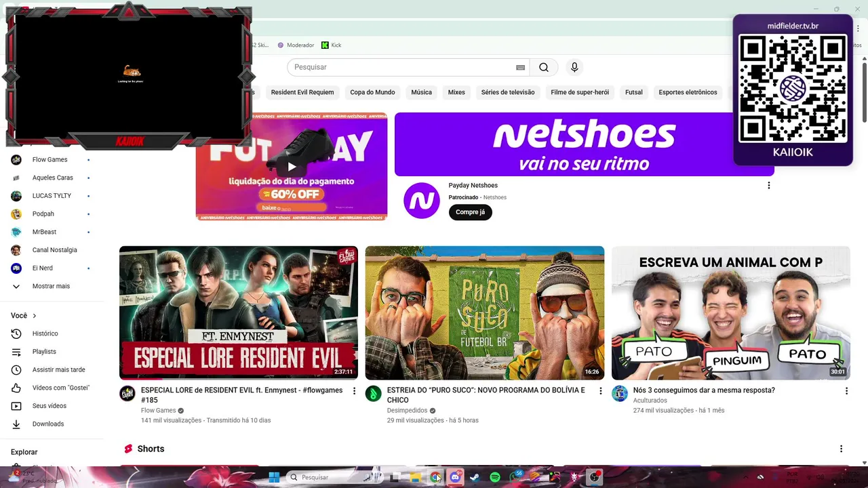The width and height of the screenshot is (868, 488).
Task: Open Canal Nostalgia subscription
Action: point(54,250)
